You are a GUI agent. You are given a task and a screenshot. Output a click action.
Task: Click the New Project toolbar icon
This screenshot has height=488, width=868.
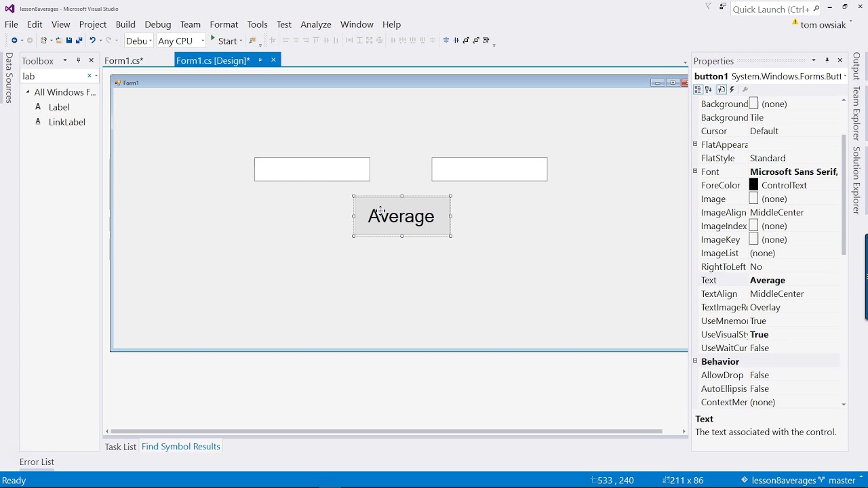click(43, 41)
